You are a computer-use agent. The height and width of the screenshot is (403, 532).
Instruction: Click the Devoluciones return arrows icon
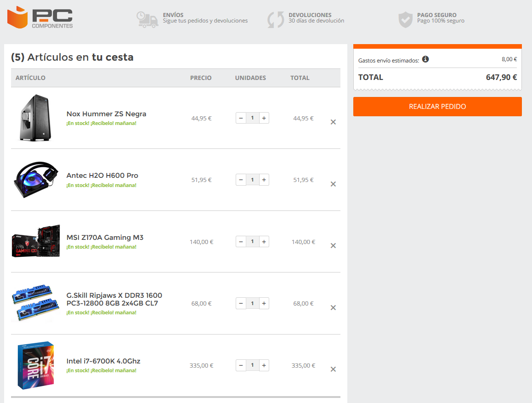coord(276,20)
